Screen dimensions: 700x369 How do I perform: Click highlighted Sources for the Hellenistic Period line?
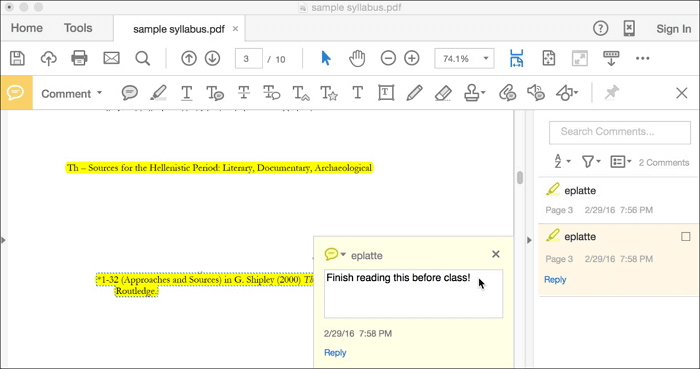(x=219, y=168)
